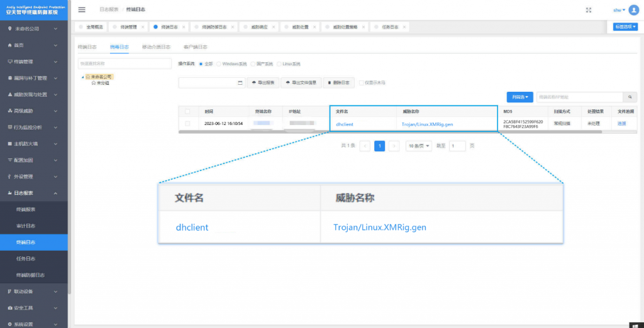Focus the 终端名称/IP地址 search field

coord(580,97)
